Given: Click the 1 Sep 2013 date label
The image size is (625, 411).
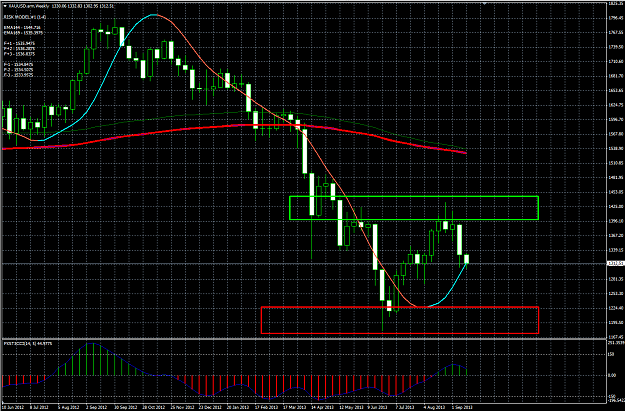Looking at the screenshot, I should click(462, 407).
